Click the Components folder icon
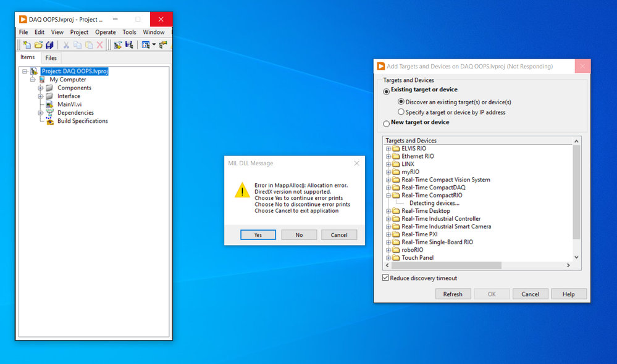 [49, 88]
